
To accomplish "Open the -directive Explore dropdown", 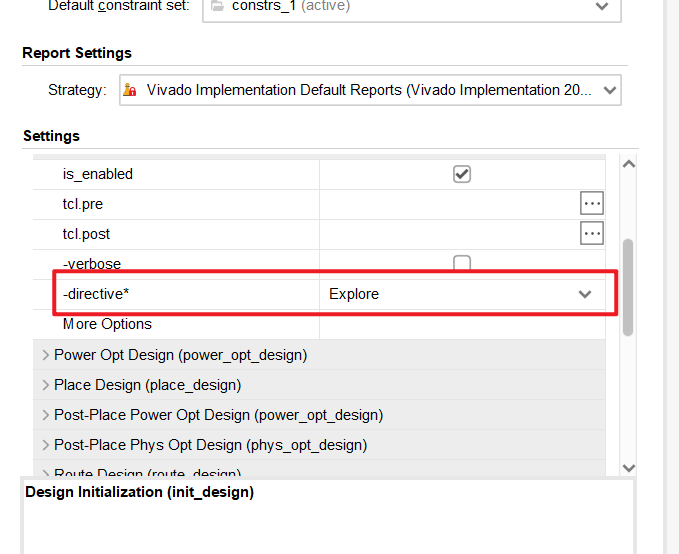I will pos(585,294).
